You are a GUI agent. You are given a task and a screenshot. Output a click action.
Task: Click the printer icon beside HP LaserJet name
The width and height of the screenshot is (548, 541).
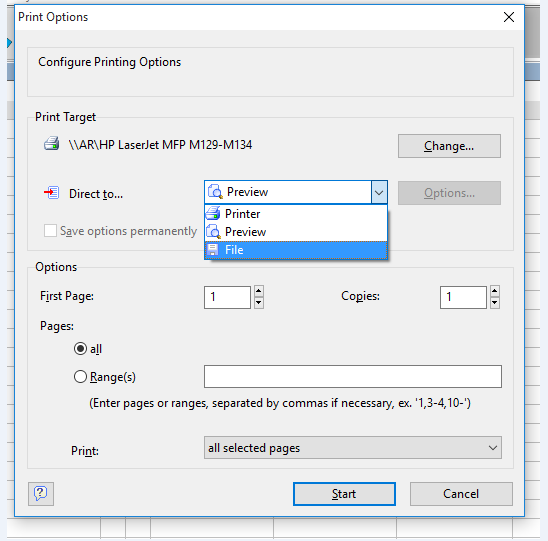point(51,144)
